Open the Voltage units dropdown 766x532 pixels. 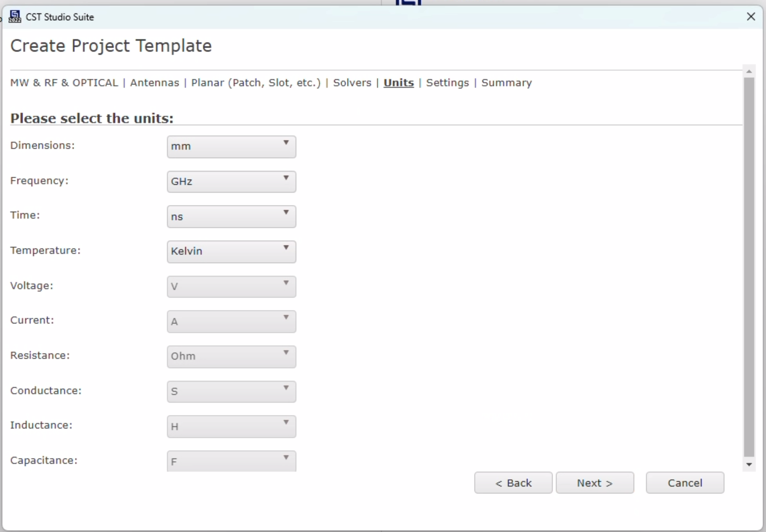coord(231,287)
